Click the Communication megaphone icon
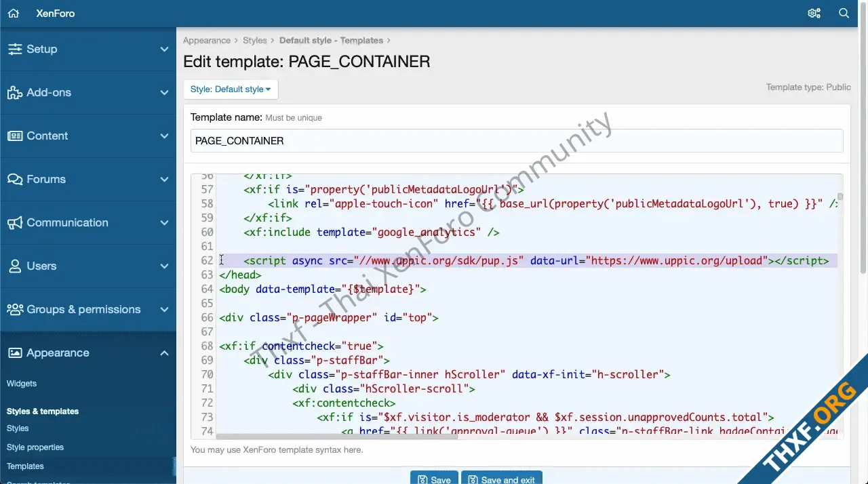Screen dimensions: 868x484 coord(14,223)
